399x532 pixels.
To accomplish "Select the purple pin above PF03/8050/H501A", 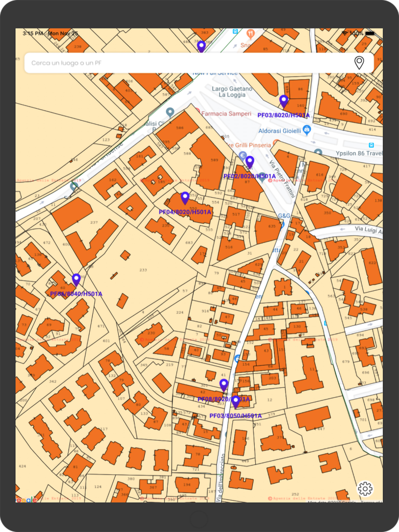I will [236, 402].
